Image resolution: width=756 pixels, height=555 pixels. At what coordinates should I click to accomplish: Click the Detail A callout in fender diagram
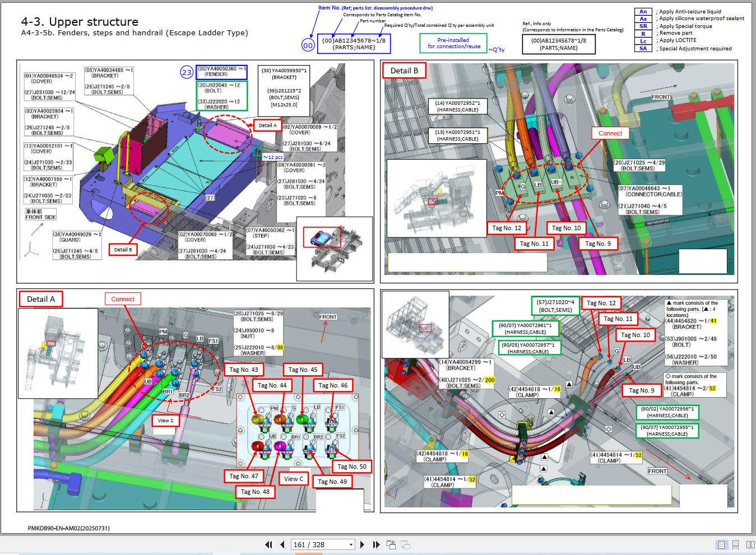coord(267,125)
